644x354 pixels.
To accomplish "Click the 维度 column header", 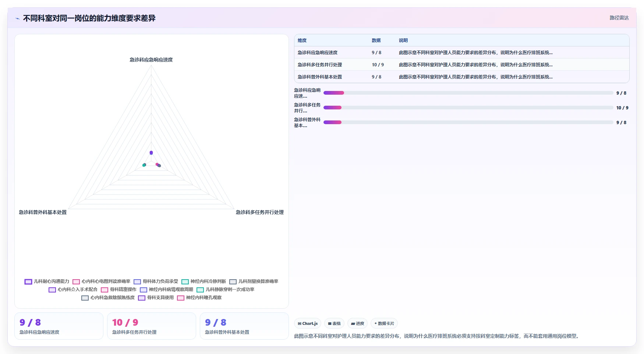I will pyautogui.click(x=302, y=41).
